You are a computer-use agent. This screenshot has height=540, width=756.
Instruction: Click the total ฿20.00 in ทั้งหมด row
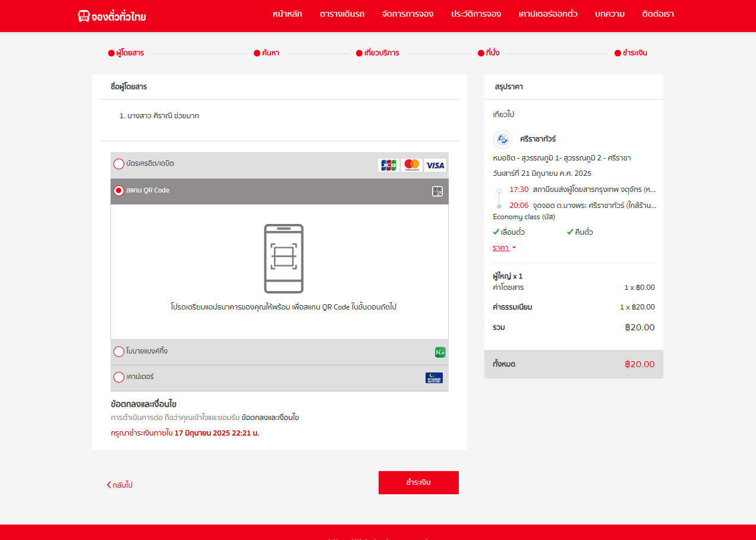tap(640, 364)
